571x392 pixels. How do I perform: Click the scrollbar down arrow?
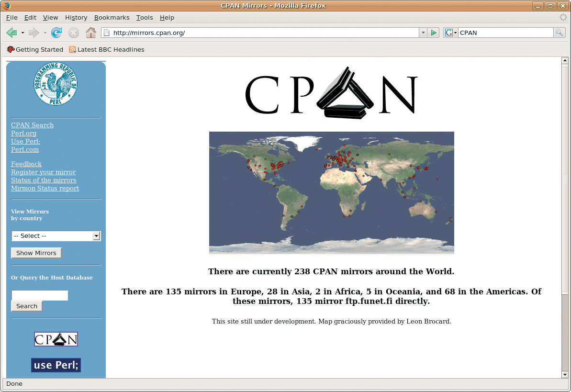[565, 374]
